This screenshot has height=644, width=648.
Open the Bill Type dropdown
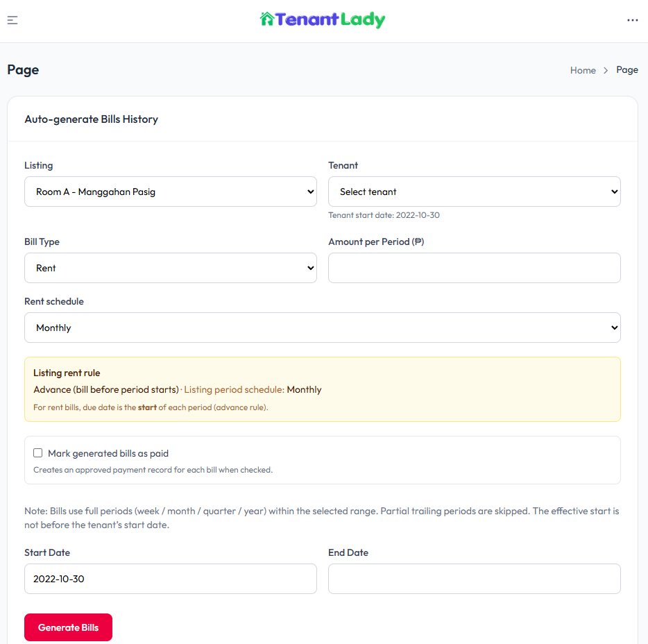[x=170, y=268]
